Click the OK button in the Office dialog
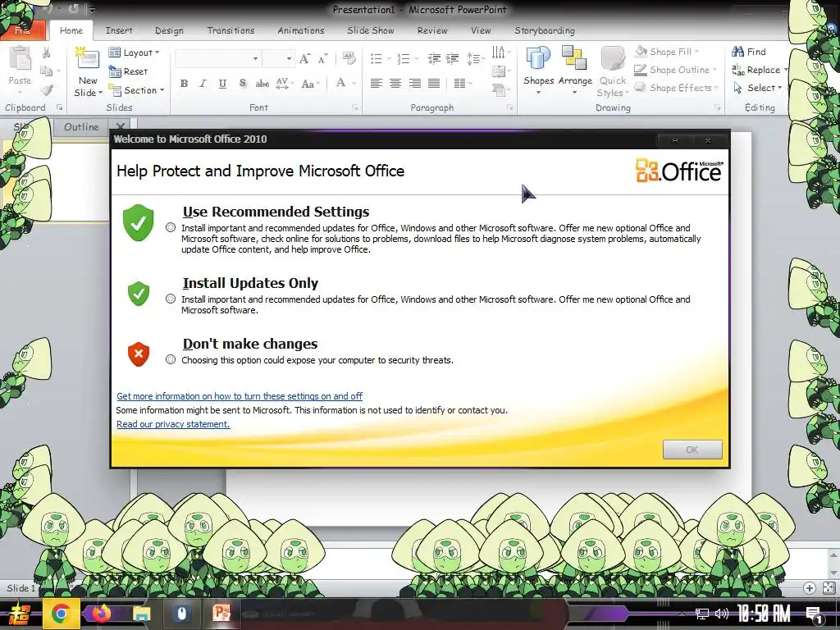 click(692, 450)
